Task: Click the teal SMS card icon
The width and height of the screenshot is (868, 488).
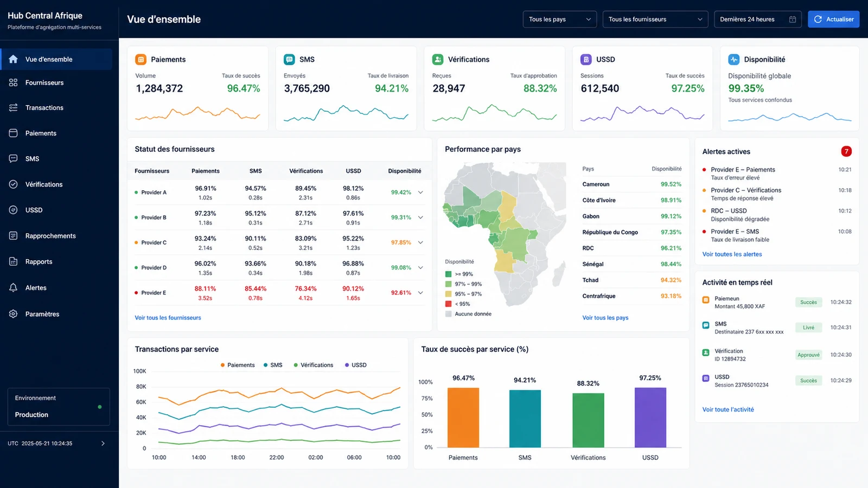Action: coord(290,59)
